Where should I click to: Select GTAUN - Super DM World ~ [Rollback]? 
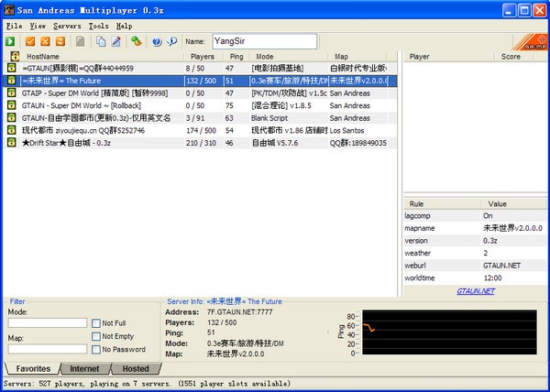point(200,105)
